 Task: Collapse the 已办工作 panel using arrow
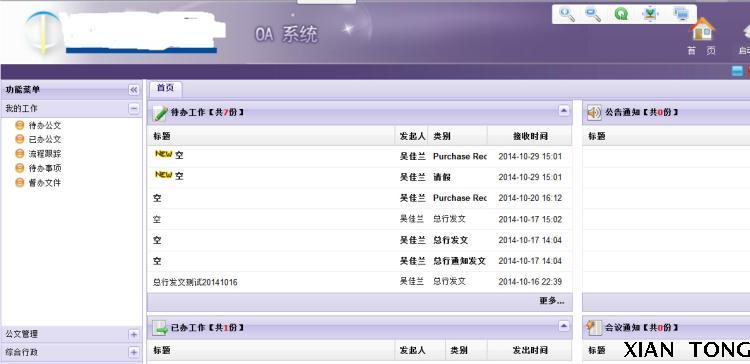pyautogui.click(x=564, y=326)
